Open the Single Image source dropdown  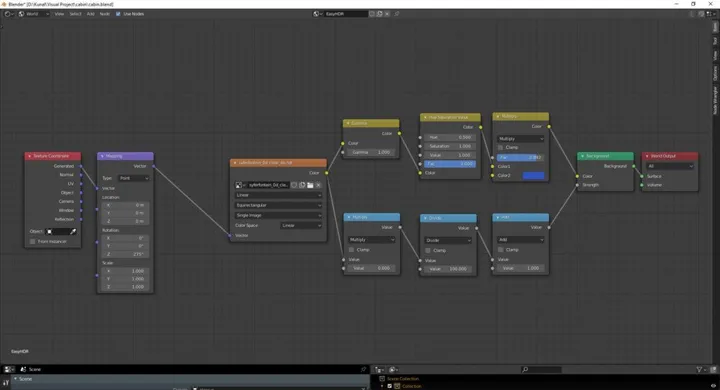click(278, 215)
